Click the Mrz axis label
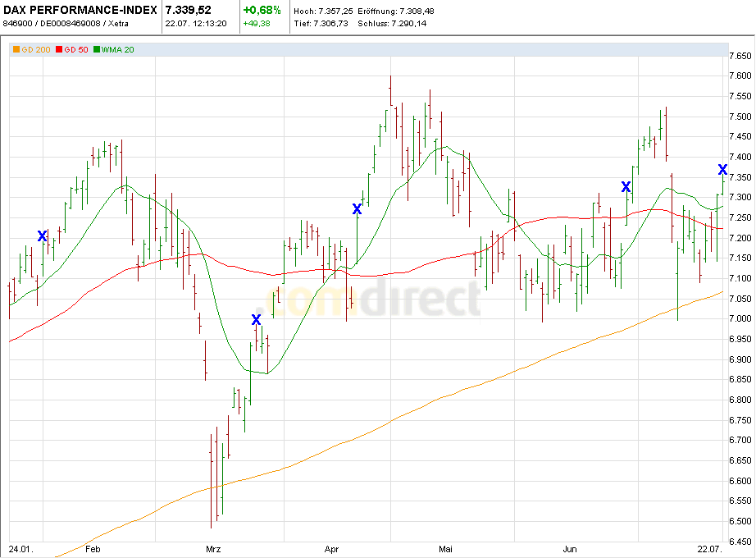Screen dimensions: 756x558 click(x=213, y=549)
